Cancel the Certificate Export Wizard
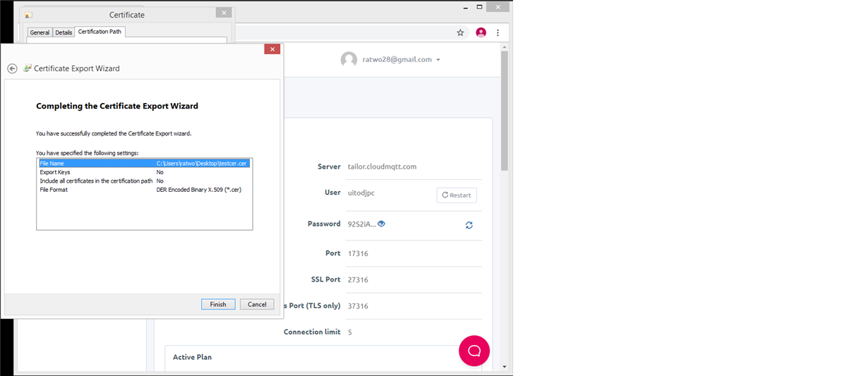 (257, 304)
